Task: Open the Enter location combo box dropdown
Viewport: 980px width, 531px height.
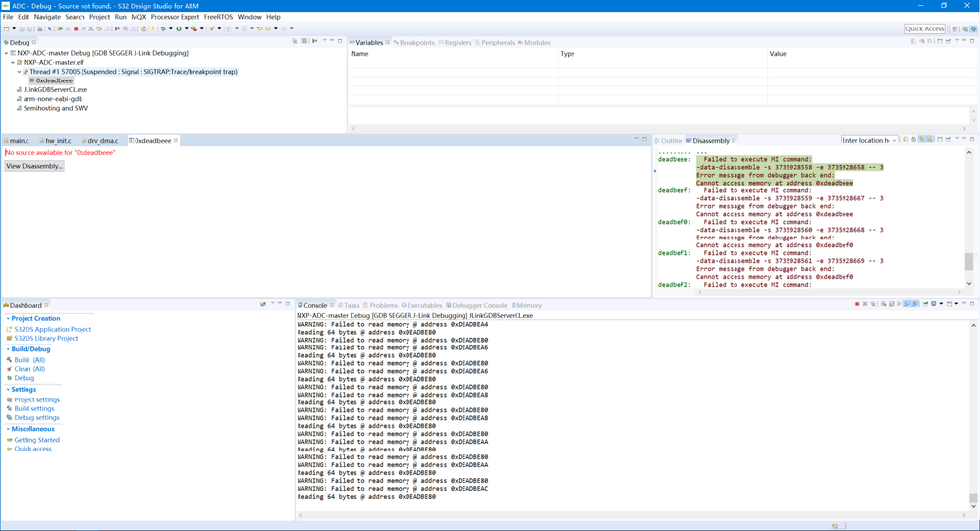Action: [x=894, y=141]
